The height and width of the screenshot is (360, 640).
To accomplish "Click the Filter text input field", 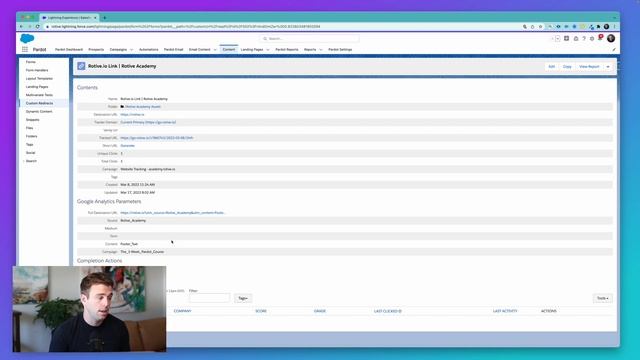I will 209,298.
